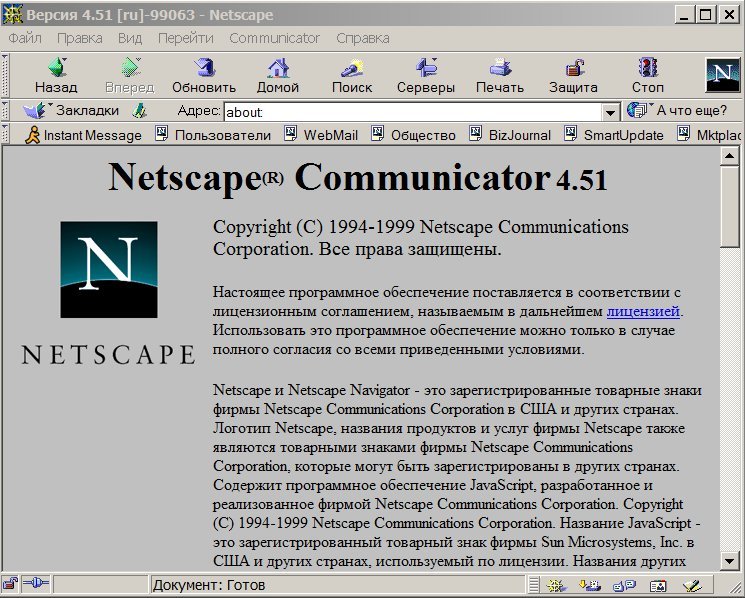This screenshot has width=745, height=598.
Task: Click the Вперед forward navigation button
Action: pos(130,76)
